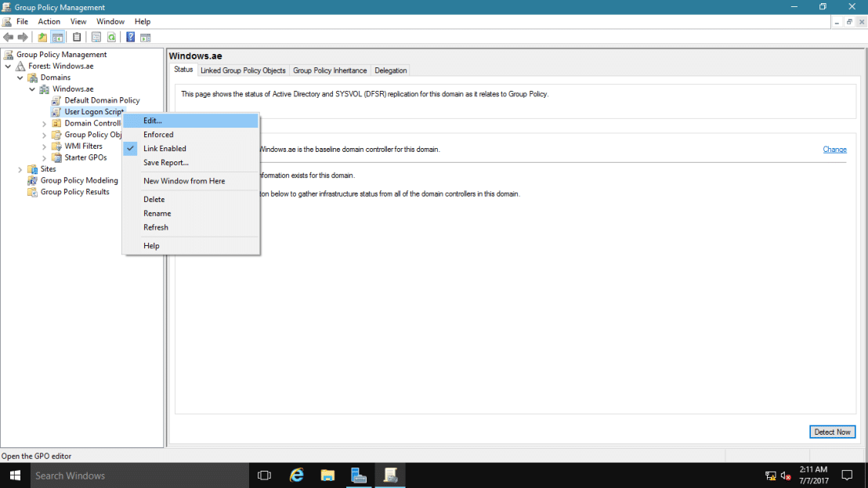Click the Detect Now button
The image size is (868, 488).
pos(832,432)
